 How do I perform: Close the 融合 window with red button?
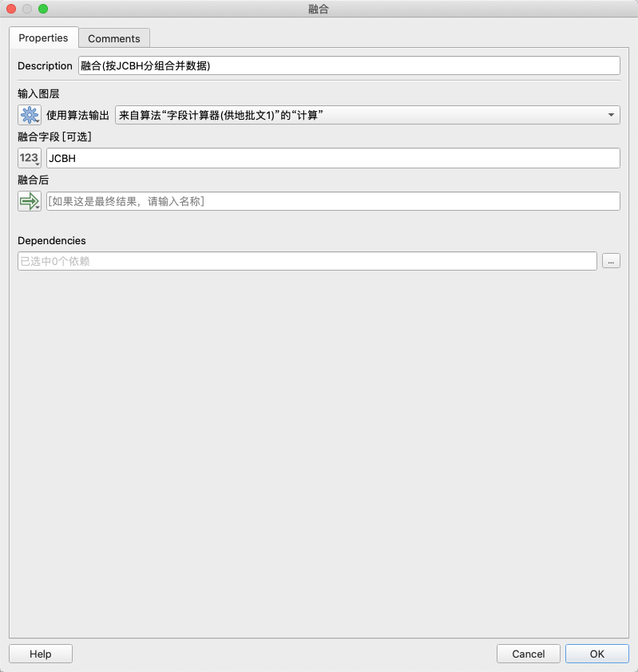click(x=11, y=9)
